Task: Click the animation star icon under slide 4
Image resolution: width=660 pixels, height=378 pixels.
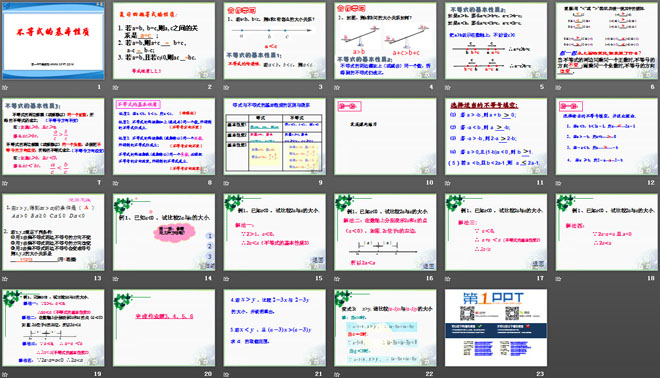Action: pos(337,87)
